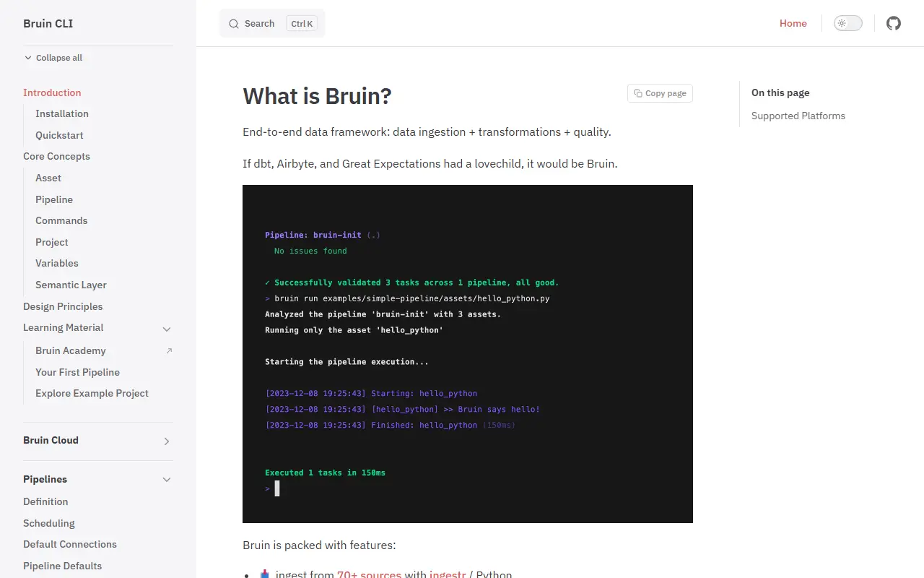Open the Introduction sidebar item
924x578 pixels.
tap(52, 92)
